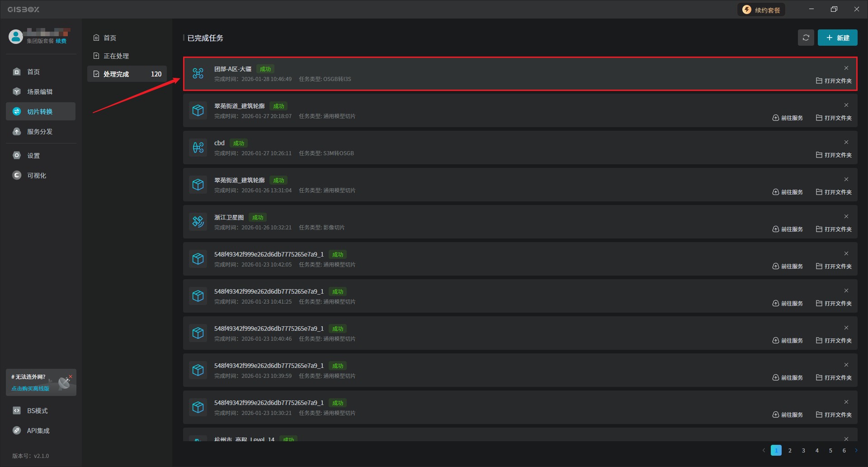The height and width of the screenshot is (467, 868).
Task: Open 场景编辑 in the left sidebar
Action: pos(40,92)
